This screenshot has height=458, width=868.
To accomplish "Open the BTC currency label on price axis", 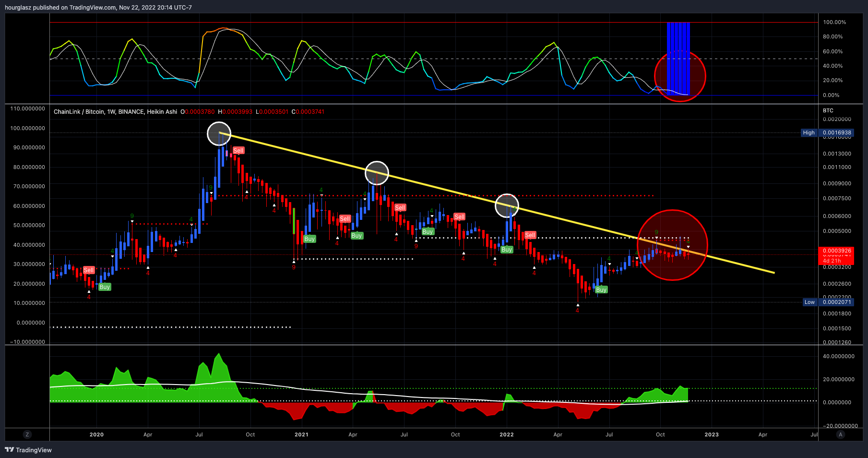I will 828,110.
